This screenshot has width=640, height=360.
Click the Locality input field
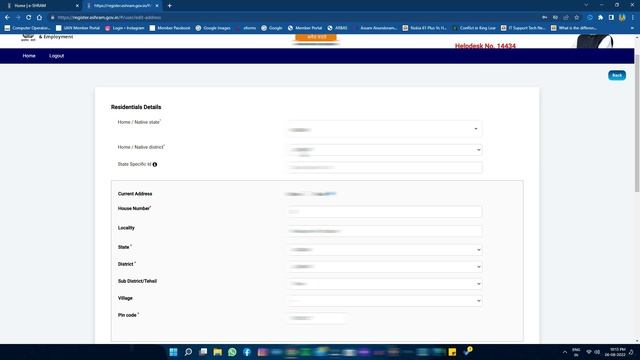[x=385, y=231]
